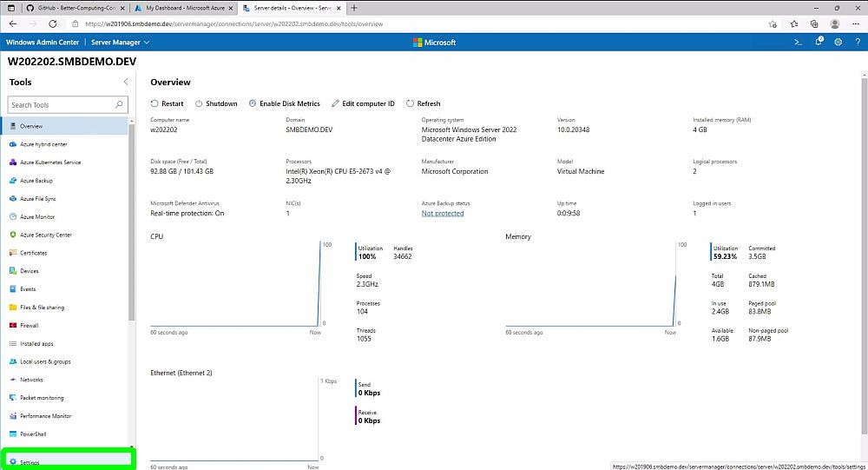Edit computer ID
This screenshot has width=868, height=470.
click(363, 103)
